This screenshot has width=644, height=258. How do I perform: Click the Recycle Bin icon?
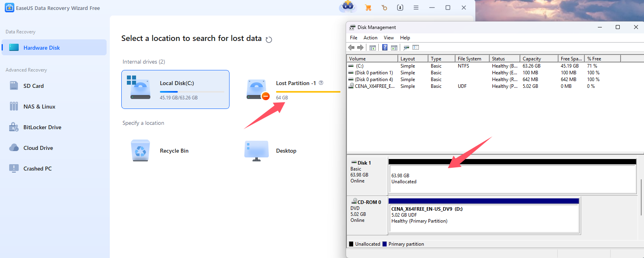click(140, 150)
